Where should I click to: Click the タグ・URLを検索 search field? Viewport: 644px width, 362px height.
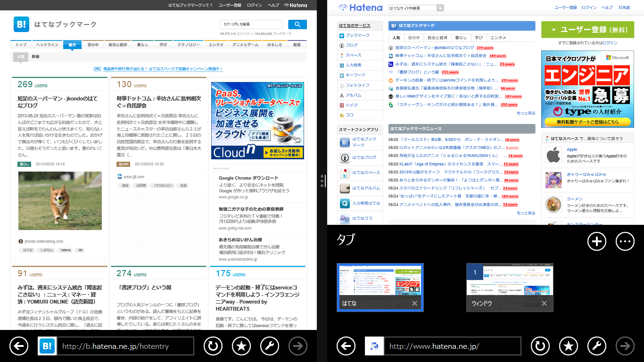tap(251, 25)
